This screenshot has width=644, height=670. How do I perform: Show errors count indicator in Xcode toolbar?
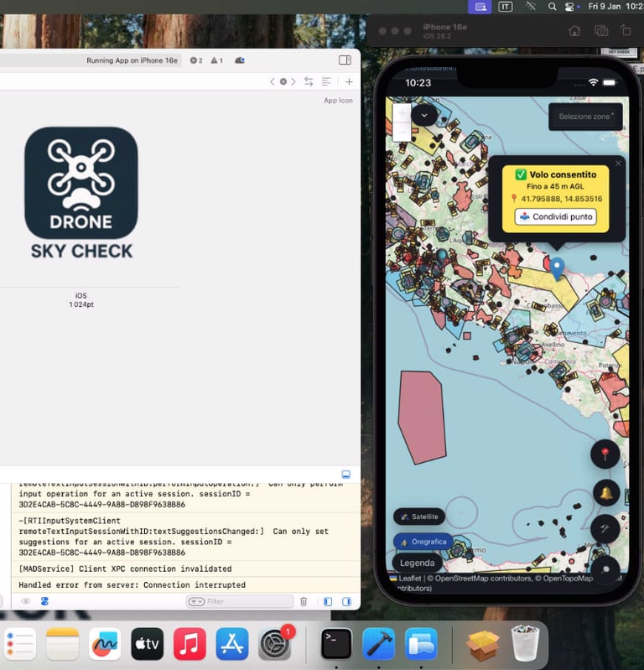coord(196,60)
